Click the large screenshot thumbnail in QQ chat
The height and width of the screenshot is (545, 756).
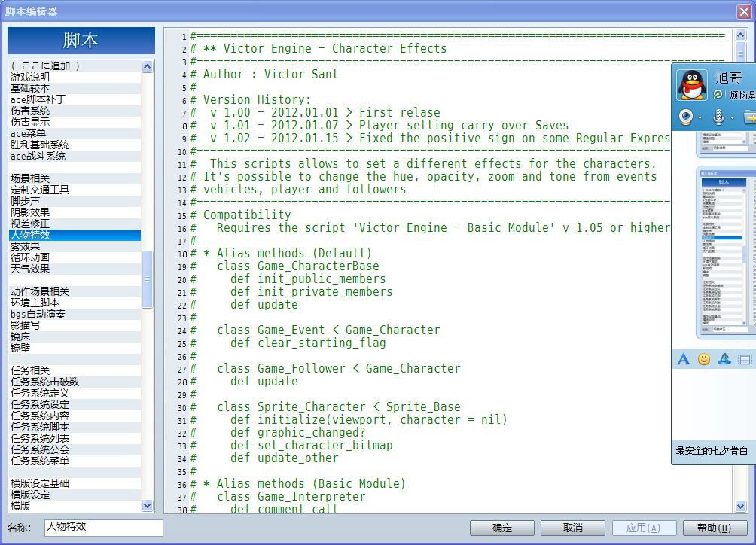[727, 251]
